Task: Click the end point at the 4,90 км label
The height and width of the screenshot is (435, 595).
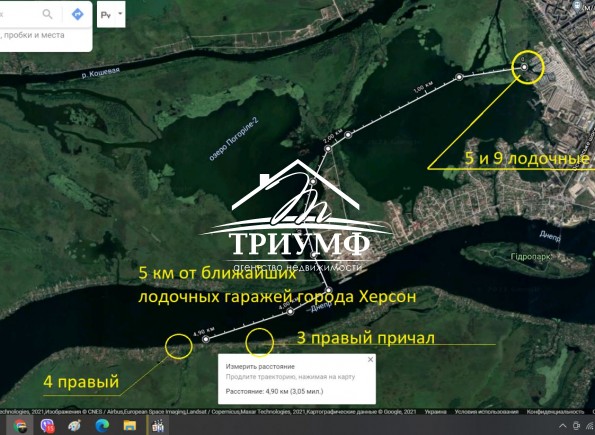Action: [x=206, y=339]
